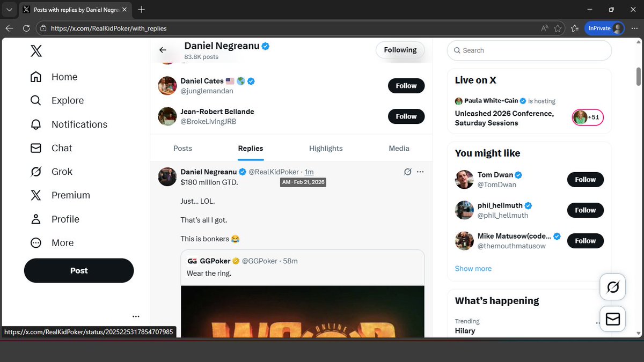
Task: Open Chat from the sidebar
Action: click(x=51, y=148)
